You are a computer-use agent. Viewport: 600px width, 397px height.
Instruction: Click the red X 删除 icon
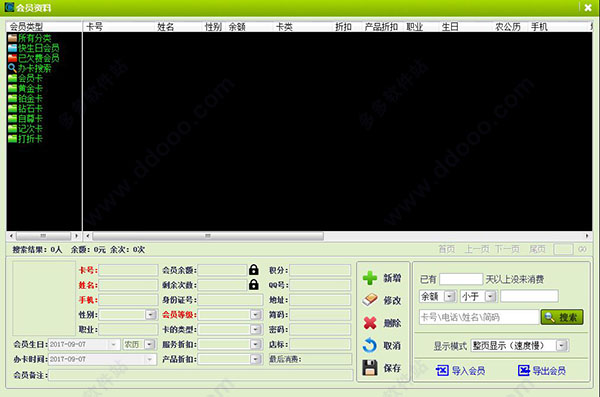[x=370, y=323]
